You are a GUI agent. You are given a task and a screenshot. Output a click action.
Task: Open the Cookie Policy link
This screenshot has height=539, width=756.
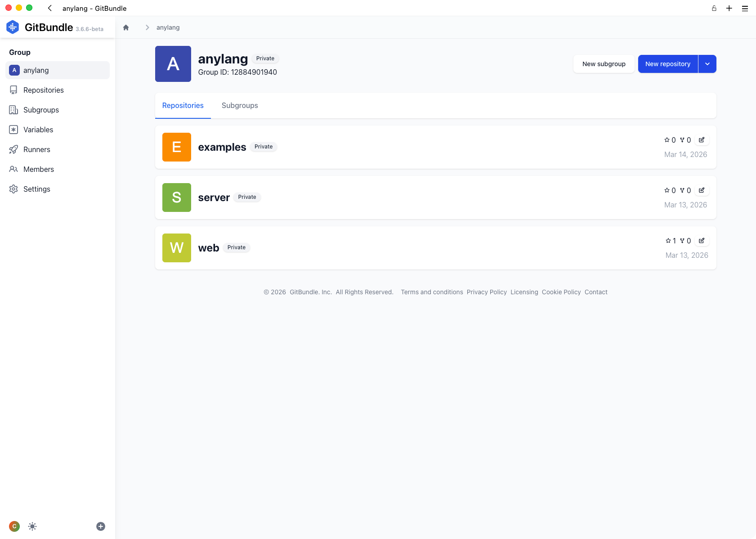(561, 292)
